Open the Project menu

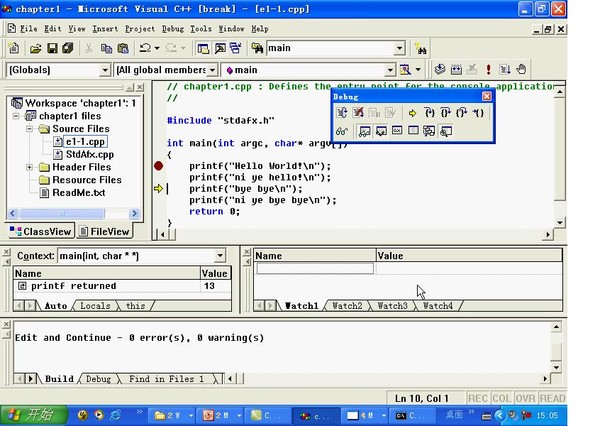pyautogui.click(x=140, y=29)
